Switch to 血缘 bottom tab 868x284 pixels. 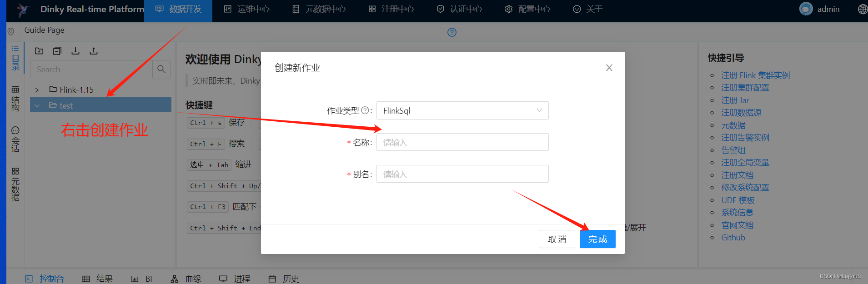(186, 279)
